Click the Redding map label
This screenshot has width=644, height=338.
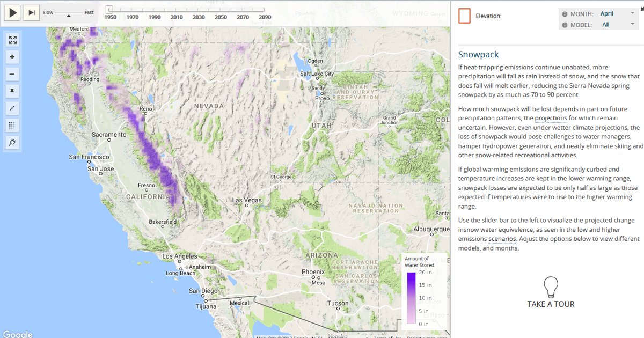click(89, 79)
